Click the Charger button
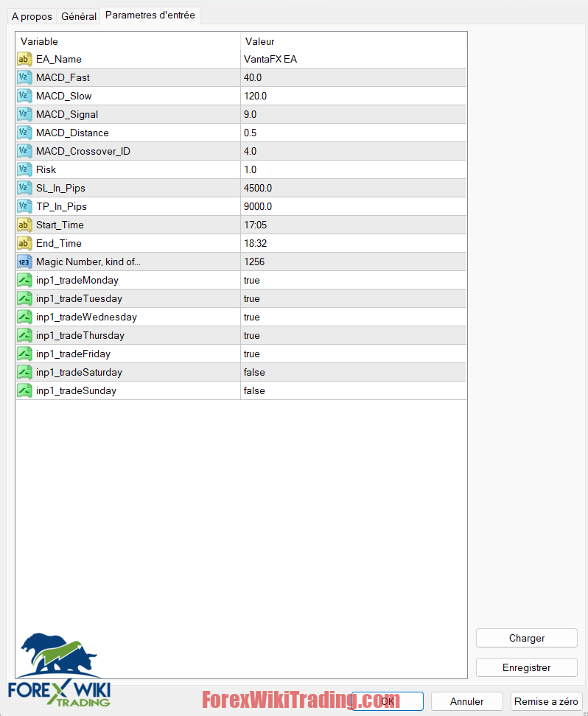Screen dimensions: 588x716 [526, 638]
